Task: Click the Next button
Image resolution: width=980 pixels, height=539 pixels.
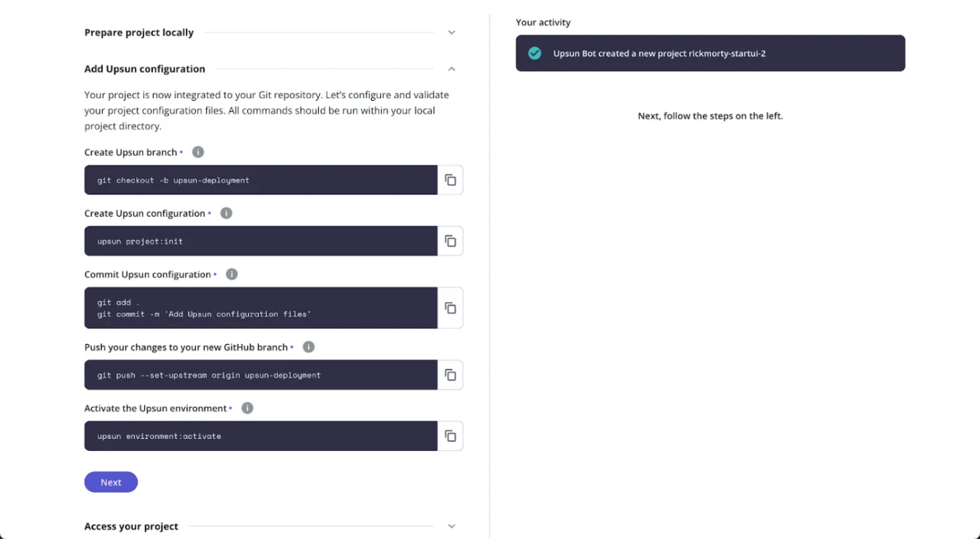Action: 111,482
